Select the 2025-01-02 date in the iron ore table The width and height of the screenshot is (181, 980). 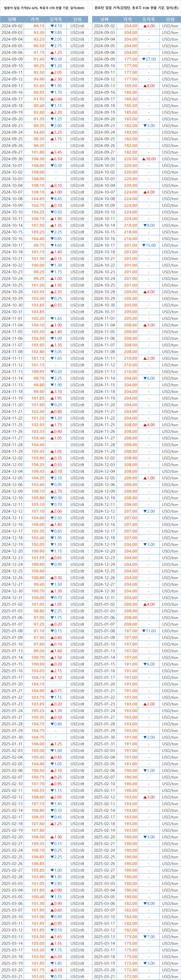pyautogui.click(x=12, y=604)
